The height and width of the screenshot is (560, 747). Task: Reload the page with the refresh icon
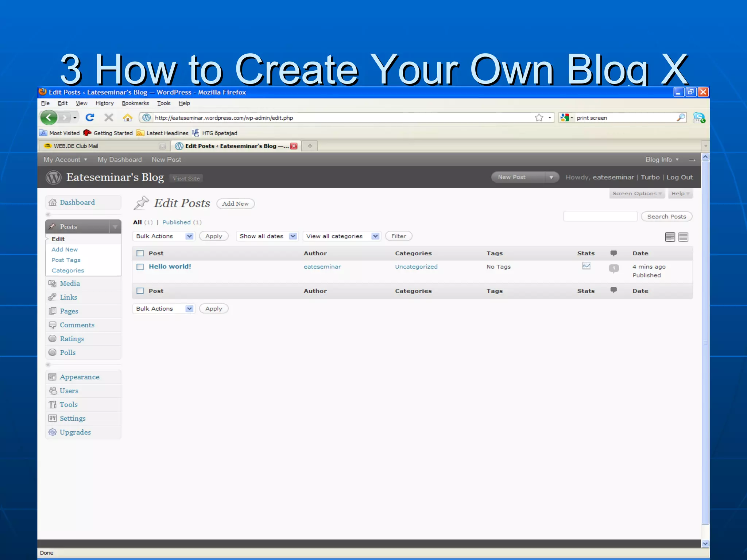point(90,117)
